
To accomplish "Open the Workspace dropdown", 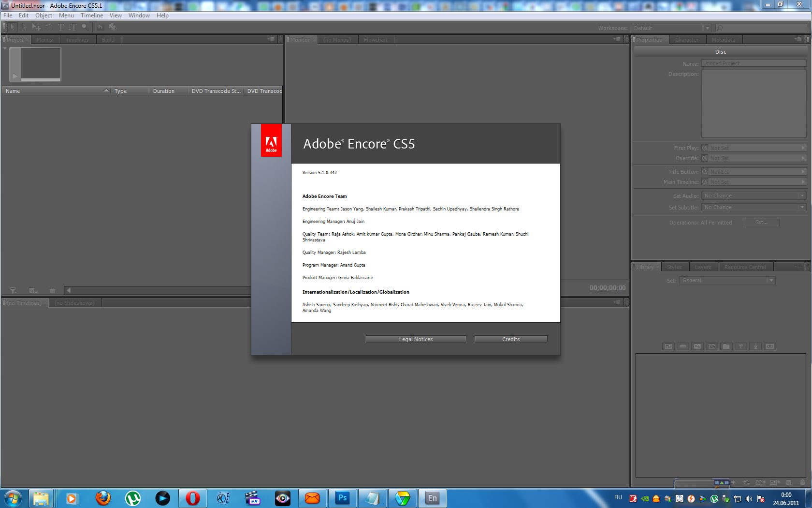I will [671, 28].
